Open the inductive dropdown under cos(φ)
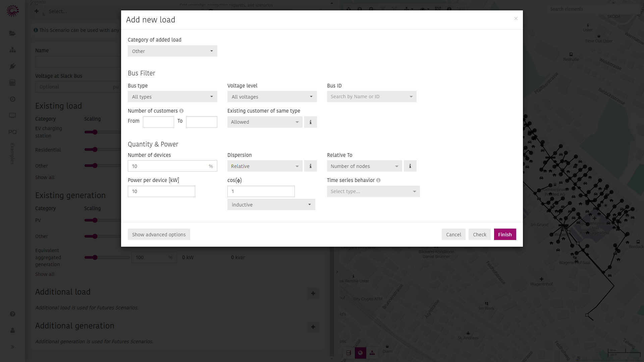The width and height of the screenshot is (644, 362). (x=271, y=204)
